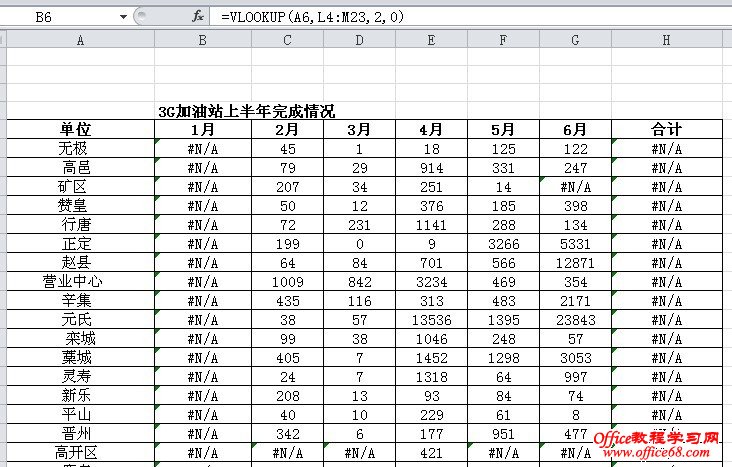The image size is (732, 467).
Task: Select the 平山 cell
Action: 80,415
